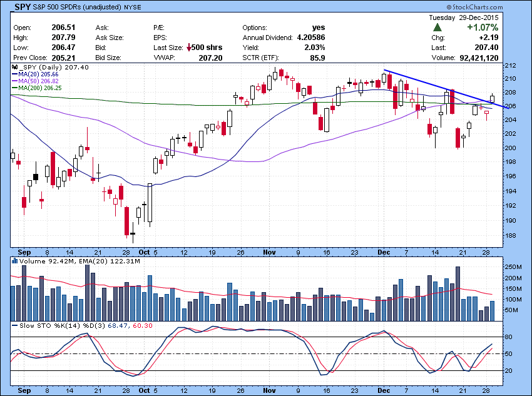Click the Annual Dividend value 4.20586
The width and height of the screenshot is (532, 396).
(311, 38)
